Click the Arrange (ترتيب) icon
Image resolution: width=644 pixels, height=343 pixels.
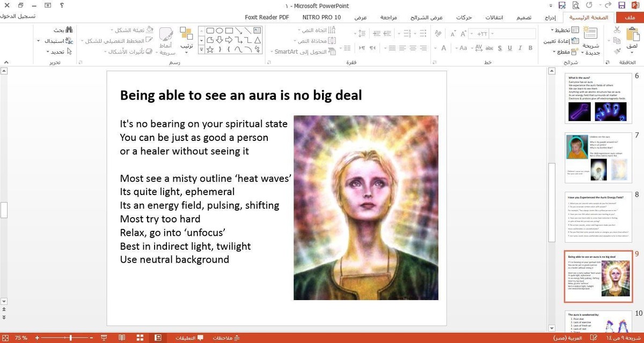click(x=186, y=34)
